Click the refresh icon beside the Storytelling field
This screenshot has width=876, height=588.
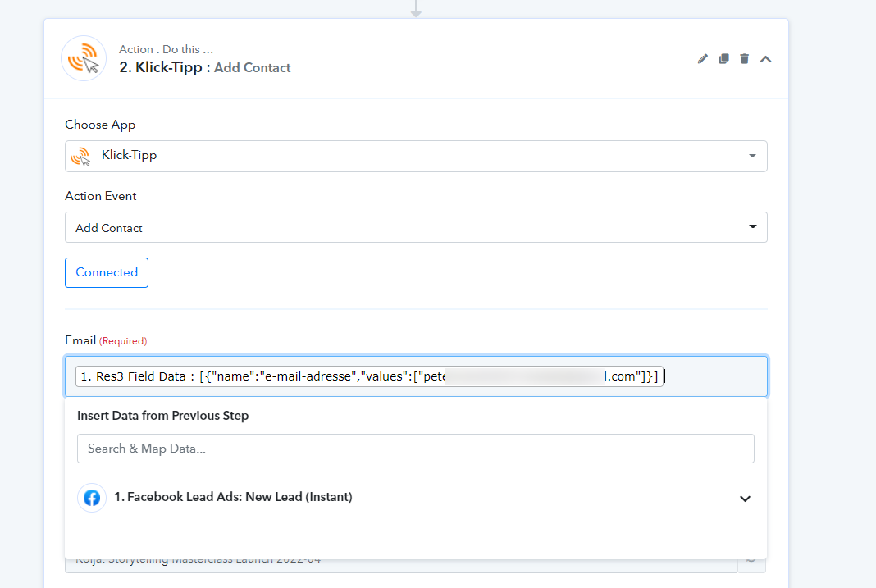click(751, 559)
